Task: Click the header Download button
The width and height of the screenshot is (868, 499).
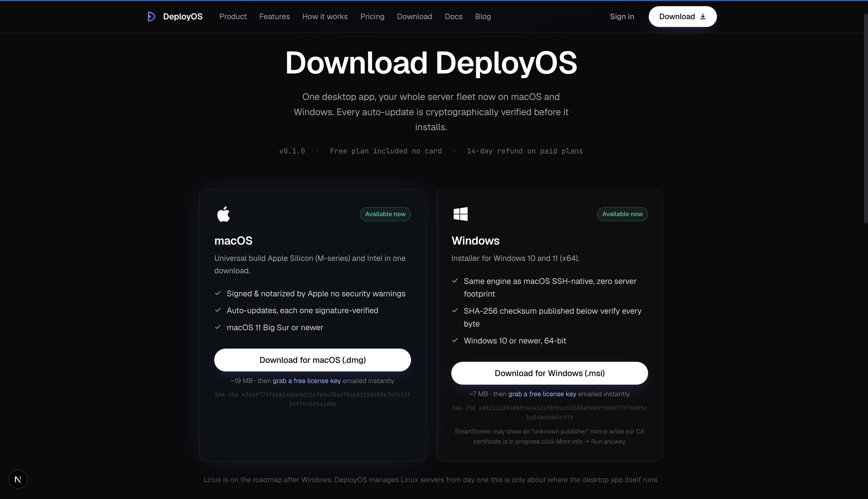Action: (x=682, y=17)
